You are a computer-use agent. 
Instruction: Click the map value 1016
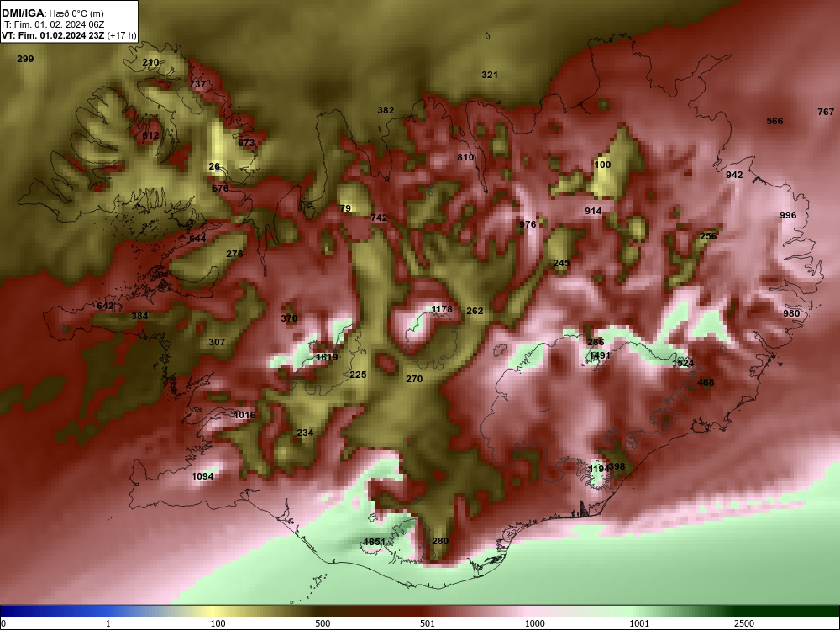(244, 415)
